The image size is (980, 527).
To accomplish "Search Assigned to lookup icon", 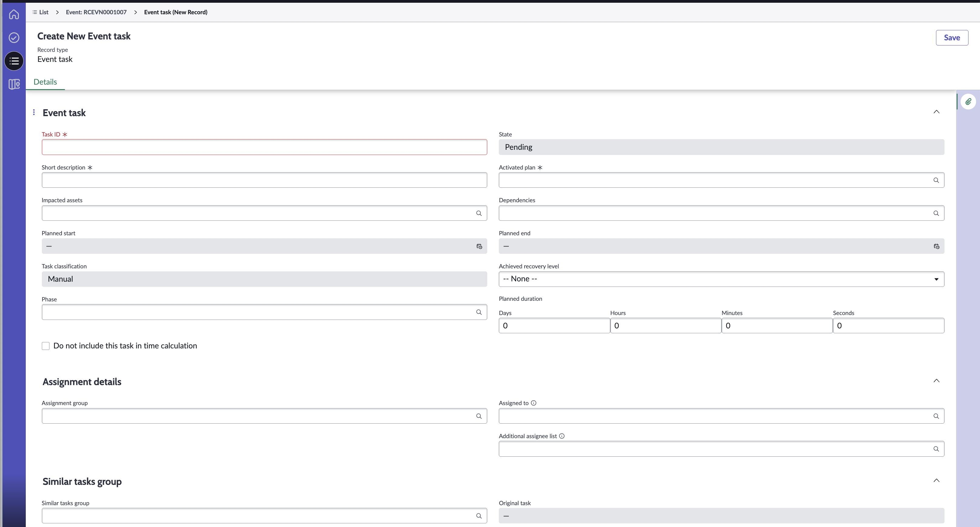I will pos(936,416).
